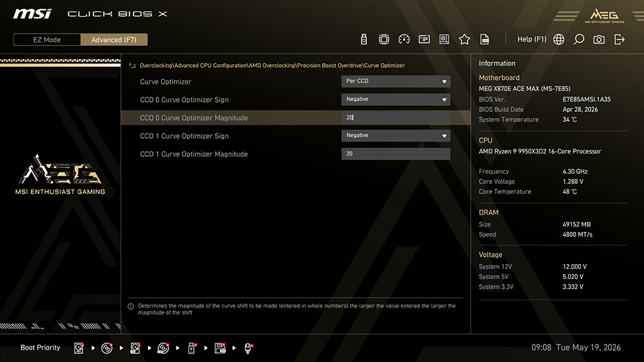Click the 1.288 V core voltage value
Viewport: 644px width, 362px height.
572,182
